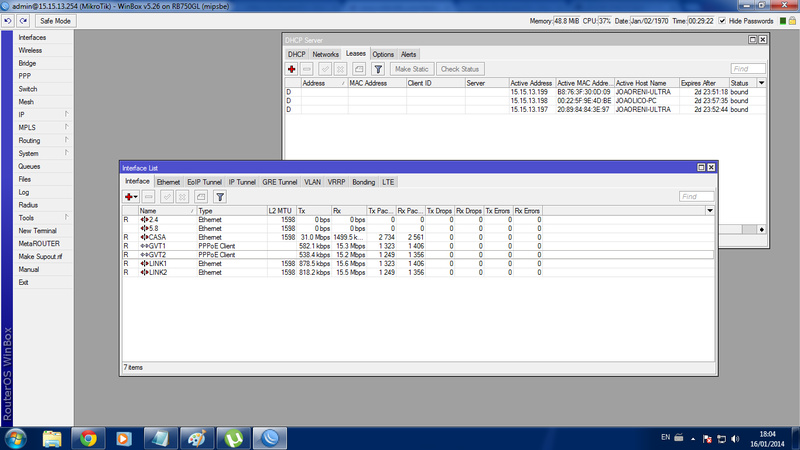Sort by Name column in Interface List
Image resolution: width=800 pixels, height=450 pixels.
pyautogui.click(x=167, y=211)
